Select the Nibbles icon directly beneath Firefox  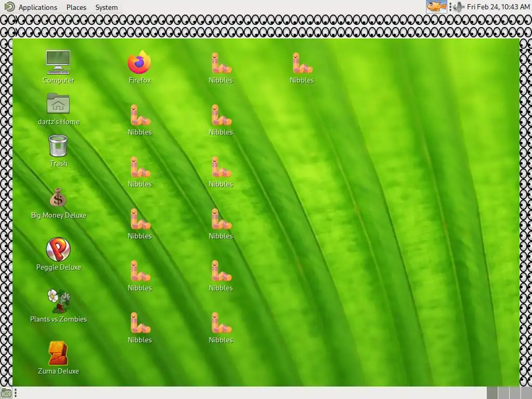click(x=139, y=119)
